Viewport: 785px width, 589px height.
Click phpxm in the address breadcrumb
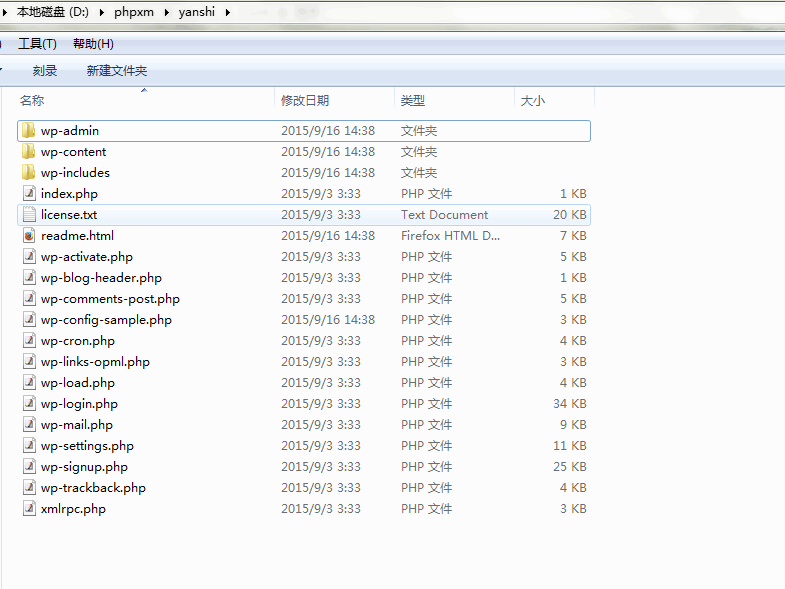coord(137,12)
